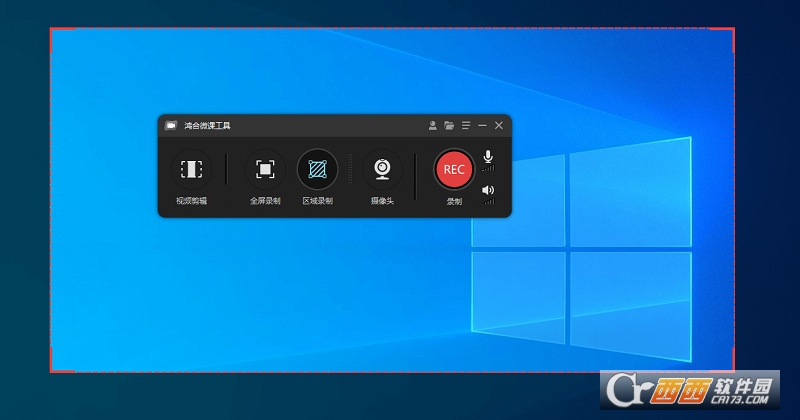Open the video editing (视频剪辑) tool
Screen dimensions: 800x420
click(x=191, y=169)
